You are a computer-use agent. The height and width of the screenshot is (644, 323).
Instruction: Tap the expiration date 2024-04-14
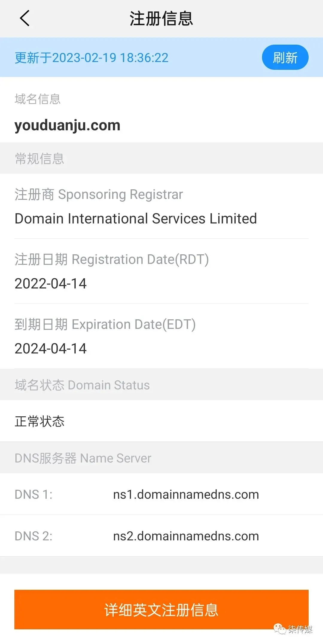tap(51, 348)
